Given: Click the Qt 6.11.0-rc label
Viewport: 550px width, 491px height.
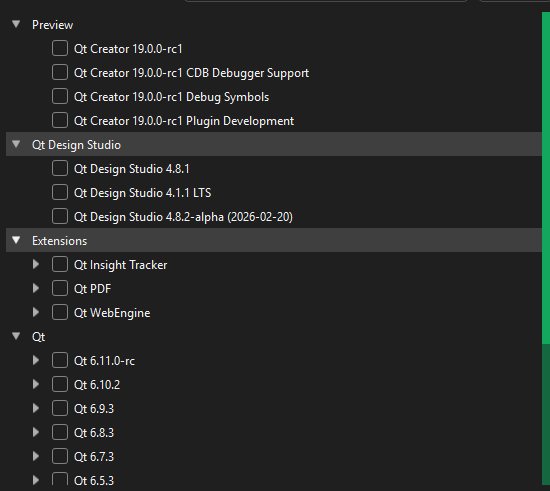Looking at the screenshot, I should tap(104, 361).
